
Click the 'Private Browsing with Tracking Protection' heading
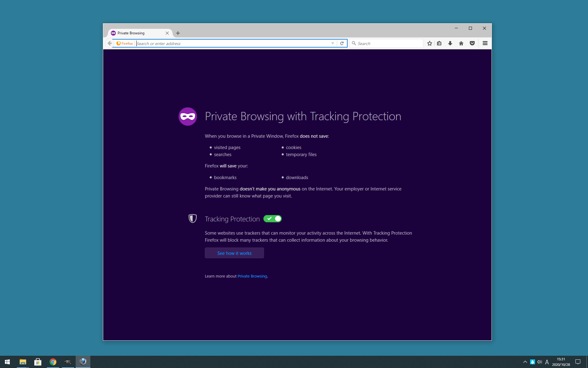pyautogui.click(x=303, y=117)
